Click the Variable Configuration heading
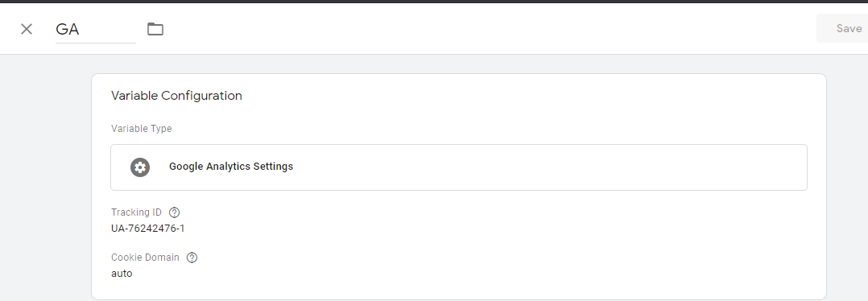 tap(176, 96)
